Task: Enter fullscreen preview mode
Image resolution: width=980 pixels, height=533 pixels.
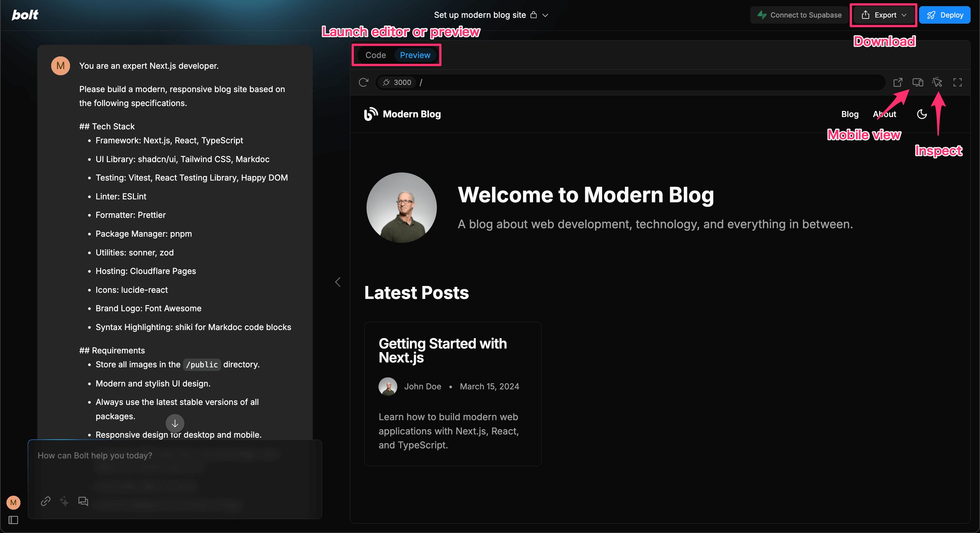Action: [x=958, y=82]
